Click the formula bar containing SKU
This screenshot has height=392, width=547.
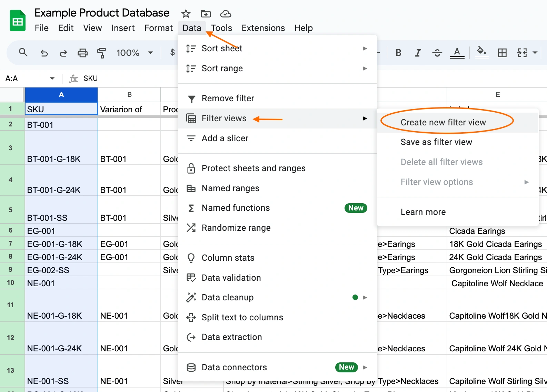point(307,79)
